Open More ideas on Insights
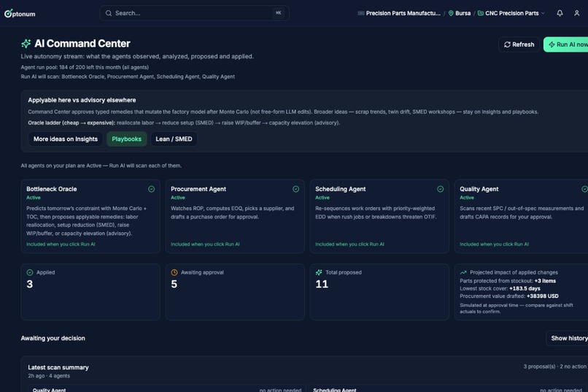 pyautogui.click(x=66, y=139)
